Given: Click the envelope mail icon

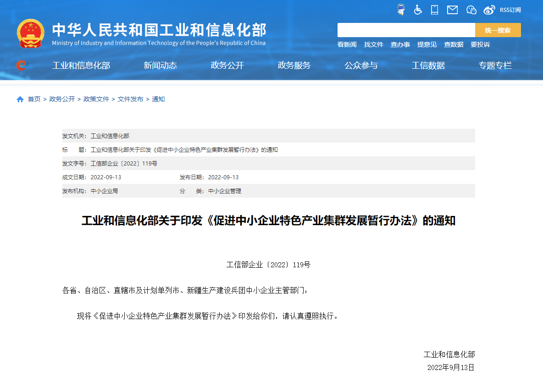Looking at the screenshot, I should tap(452, 10).
